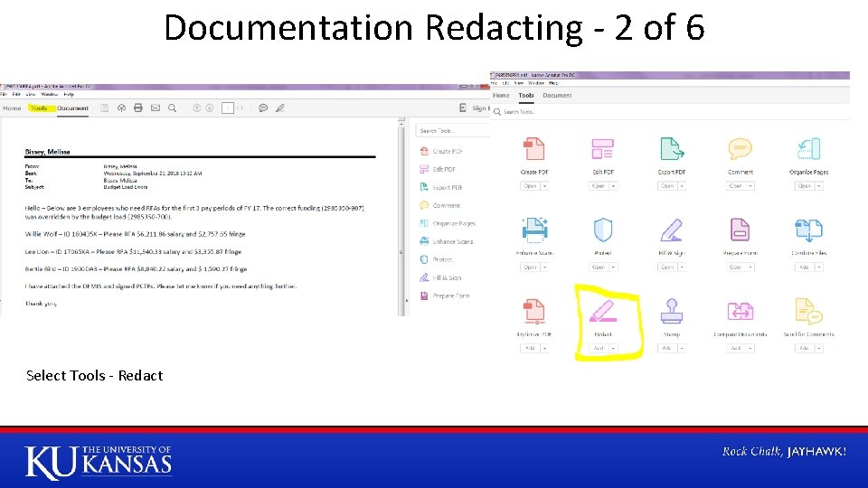Select the Redact marker icon in Tools grid

tap(603, 311)
